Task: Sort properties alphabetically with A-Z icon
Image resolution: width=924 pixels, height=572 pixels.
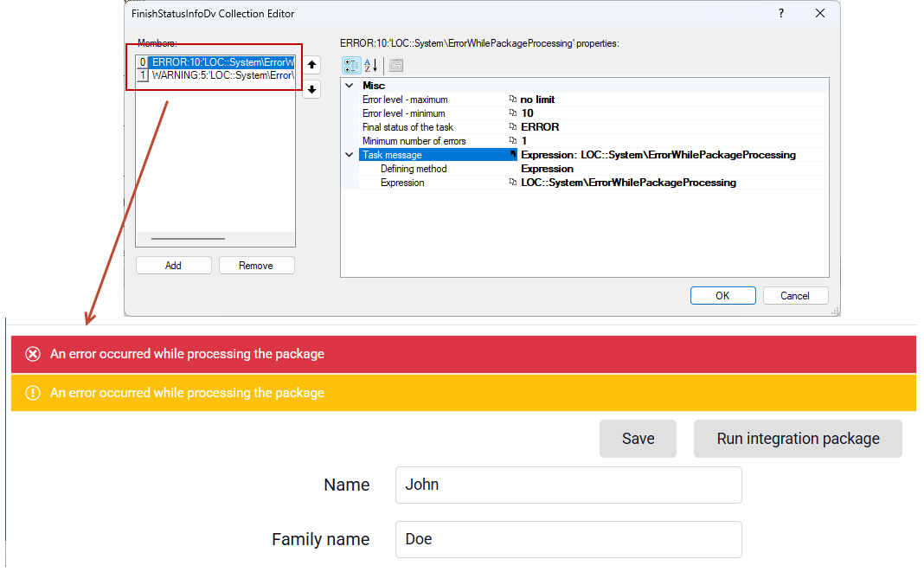Action: tap(370, 66)
